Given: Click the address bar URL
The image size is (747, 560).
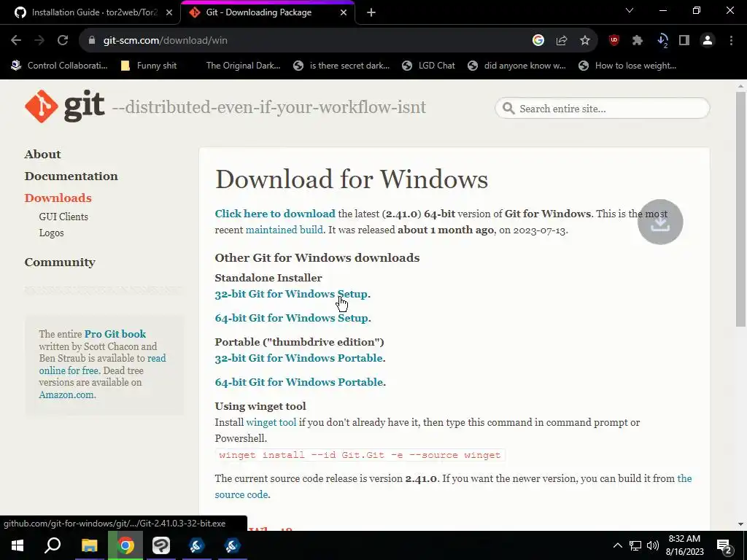Looking at the screenshot, I should pyautogui.click(x=166, y=41).
